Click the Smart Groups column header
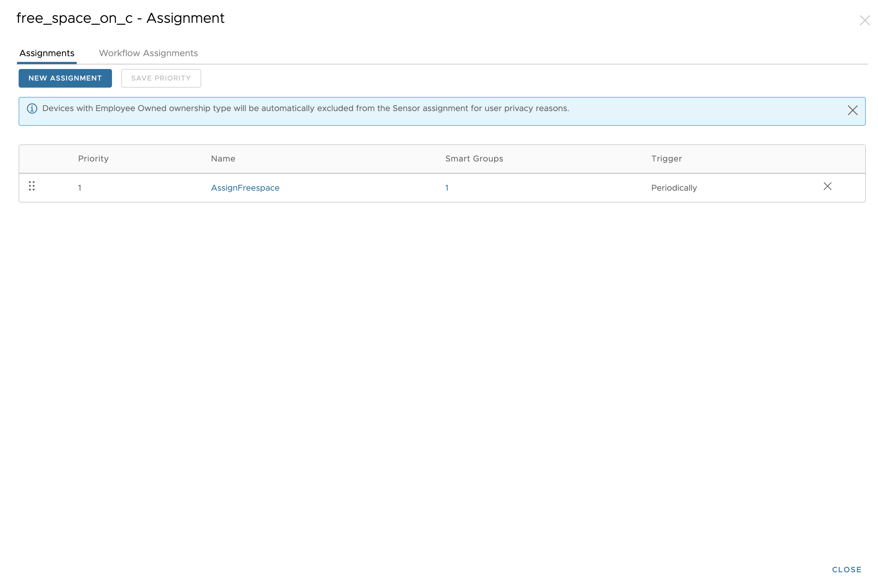This screenshot has height=588, width=878. pos(474,159)
